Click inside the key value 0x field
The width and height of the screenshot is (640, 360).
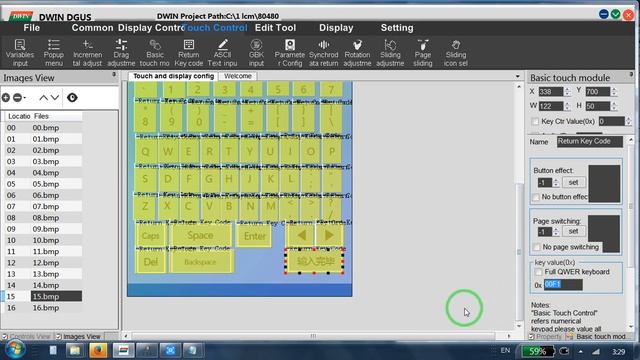pos(563,284)
